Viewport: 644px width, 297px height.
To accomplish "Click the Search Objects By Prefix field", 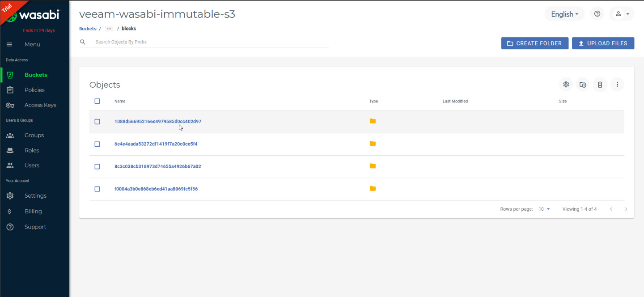I will click(x=212, y=42).
